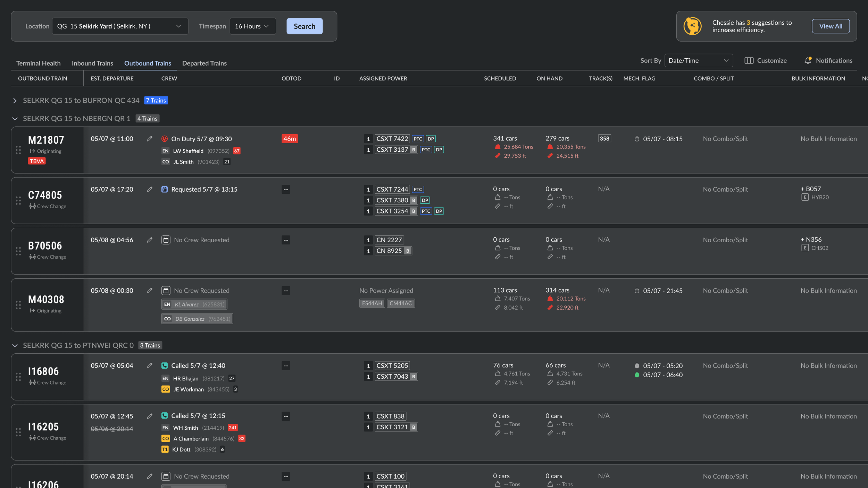Screen dimensions: 868x488
Task: Click the Customize columns icon
Action: (749, 61)
